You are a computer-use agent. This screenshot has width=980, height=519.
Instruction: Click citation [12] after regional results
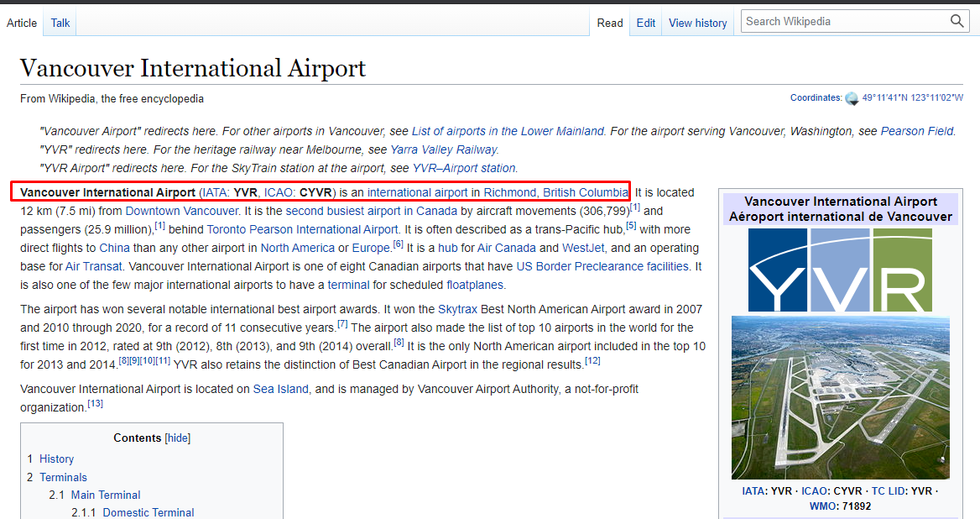[592, 360]
